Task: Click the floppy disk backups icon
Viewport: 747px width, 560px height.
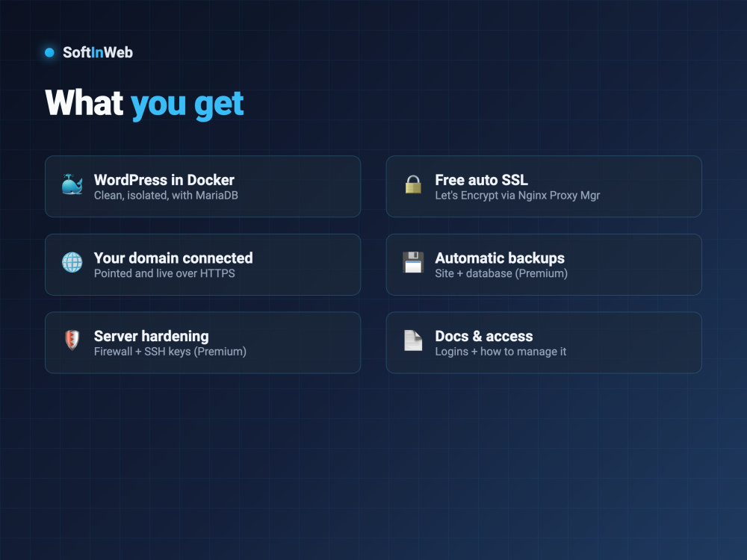Action: pyautogui.click(x=413, y=262)
